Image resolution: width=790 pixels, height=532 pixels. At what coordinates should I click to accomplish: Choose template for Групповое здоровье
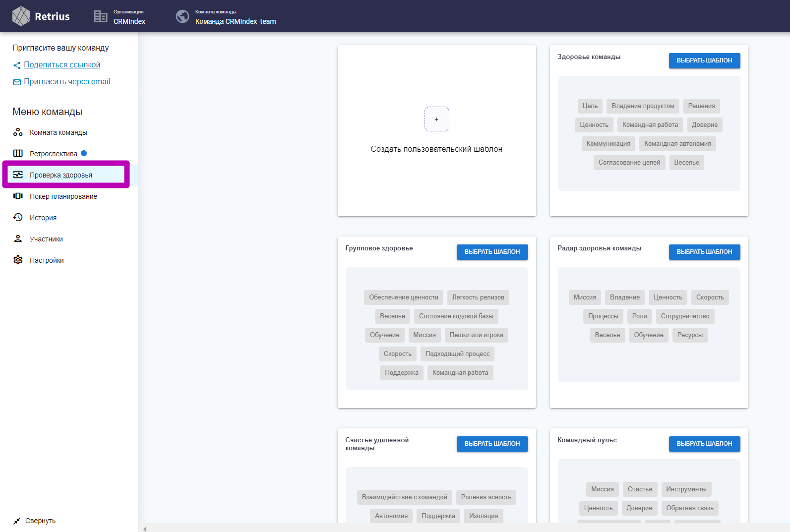(x=492, y=252)
